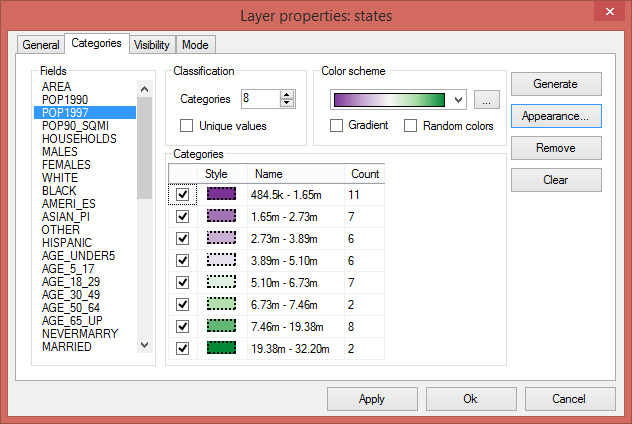Confirm with the Ok button
The width and height of the screenshot is (632, 424).
[x=471, y=399]
